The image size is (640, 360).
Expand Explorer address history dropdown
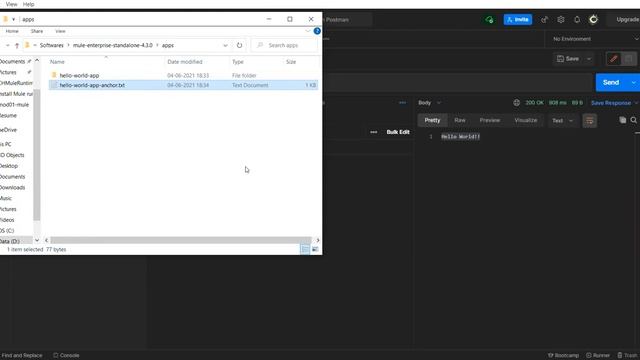pyautogui.click(x=225, y=45)
